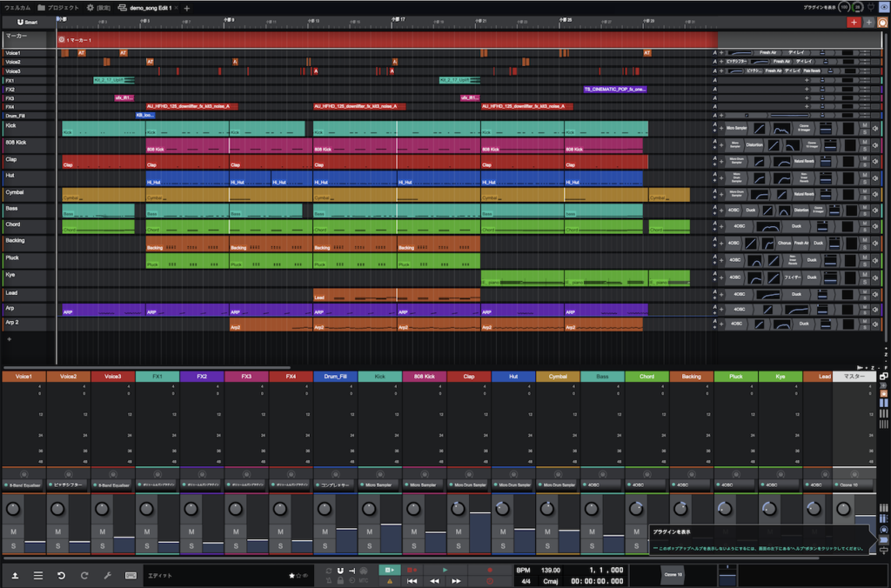Open the Smart tool dropdown

pyautogui.click(x=27, y=22)
